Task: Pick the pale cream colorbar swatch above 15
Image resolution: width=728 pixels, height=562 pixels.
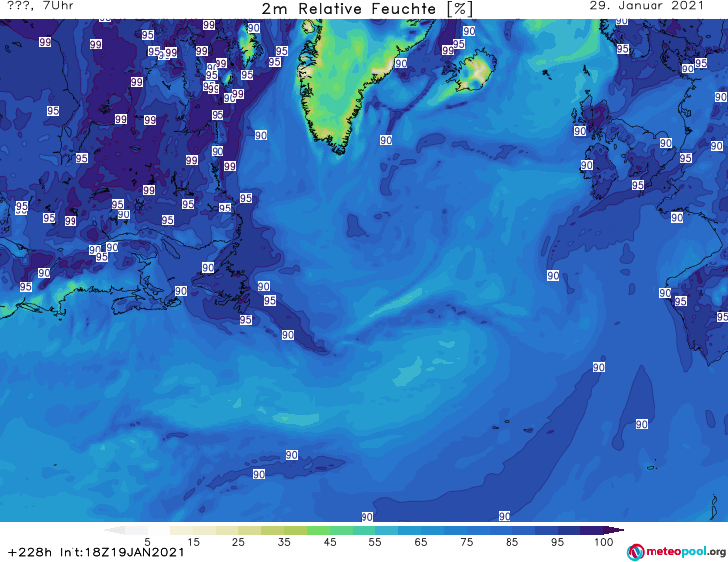Action: [x=193, y=530]
